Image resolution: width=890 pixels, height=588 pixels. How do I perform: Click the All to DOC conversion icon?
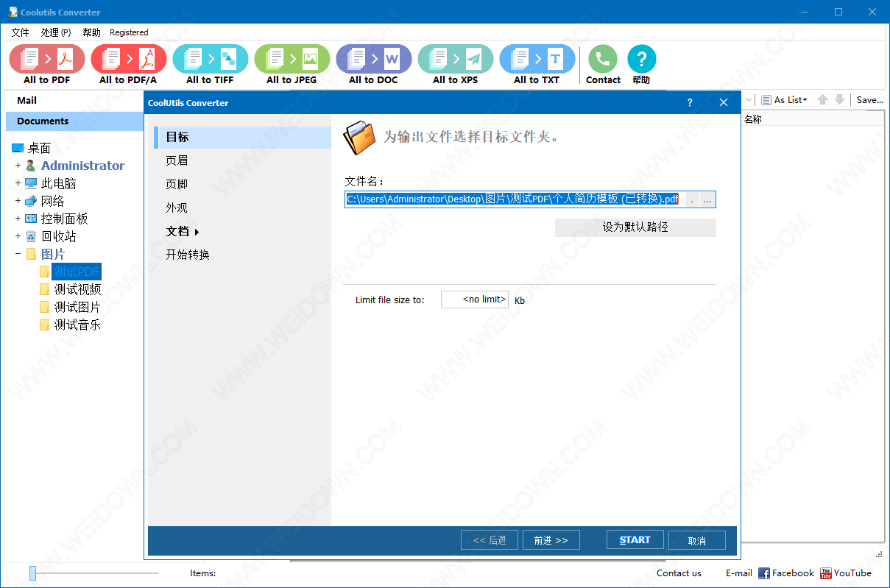pos(373,59)
